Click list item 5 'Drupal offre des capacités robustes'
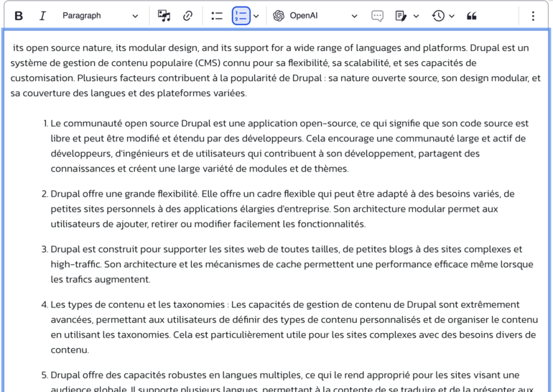This screenshot has width=553, height=392. (x=291, y=382)
